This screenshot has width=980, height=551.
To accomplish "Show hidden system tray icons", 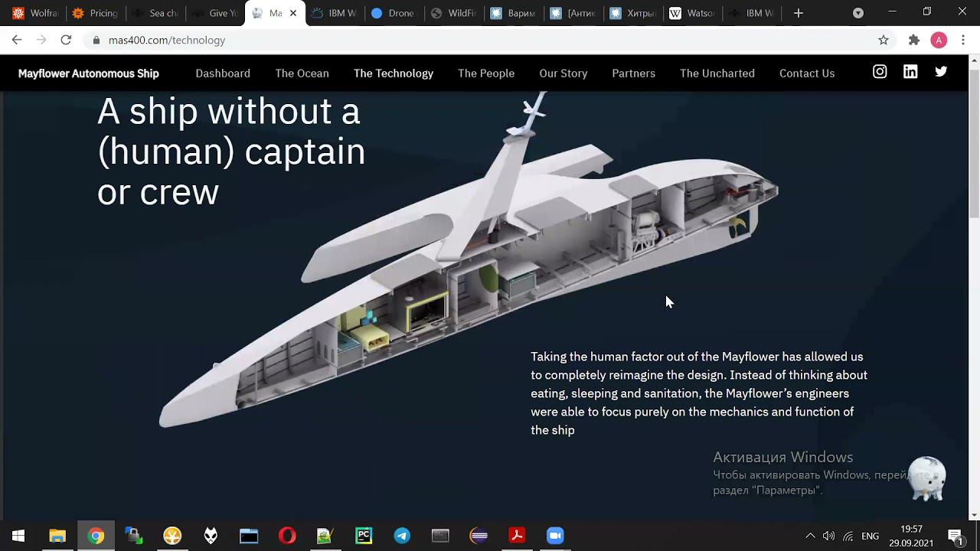I will (810, 536).
